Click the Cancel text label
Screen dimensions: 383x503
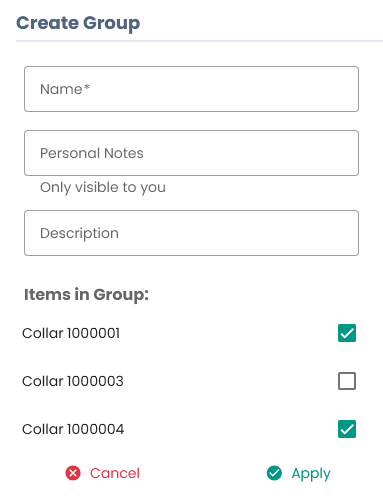click(115, 473)
